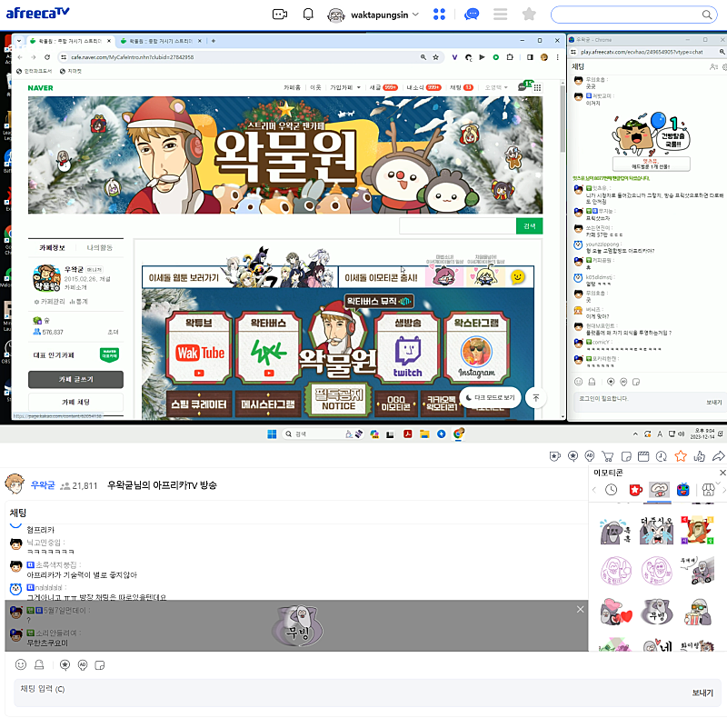Pick the crying 더주시오 emoticon

pyautogui.click(x=656, y=530)
